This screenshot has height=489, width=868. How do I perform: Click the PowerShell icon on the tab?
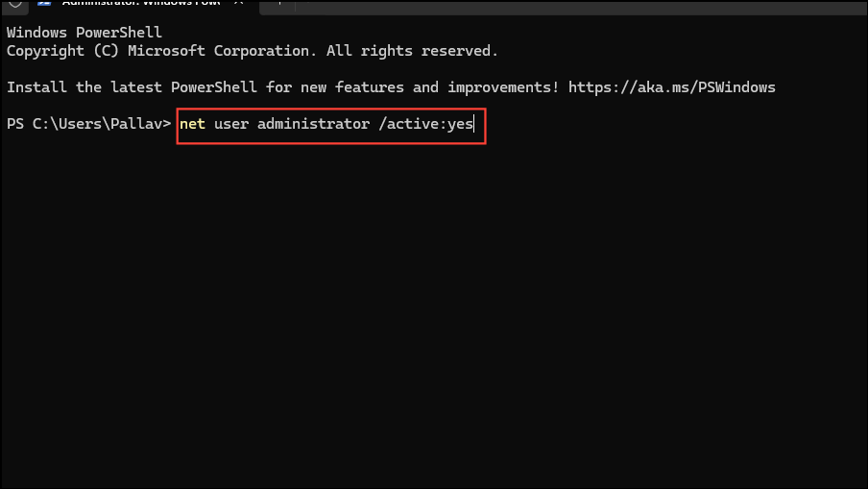click(44, 3)
